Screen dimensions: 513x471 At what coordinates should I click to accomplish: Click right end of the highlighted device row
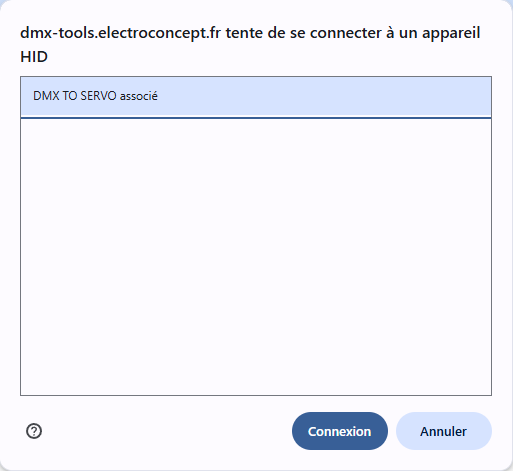467,96
